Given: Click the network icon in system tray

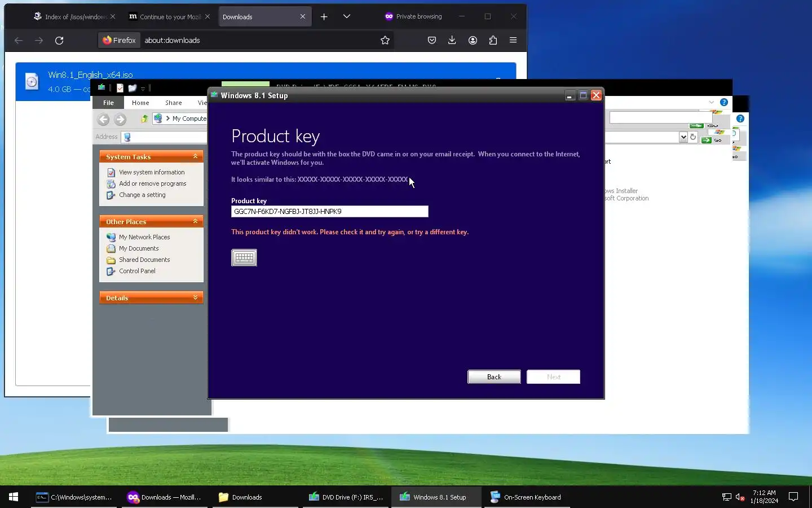Looking at the screenshot, I should point(727,497).
